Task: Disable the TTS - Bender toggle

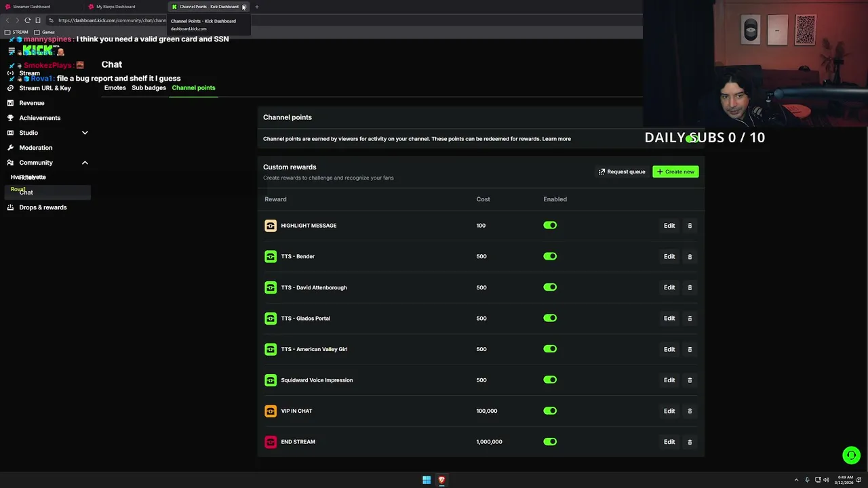Action: [550, 256]
